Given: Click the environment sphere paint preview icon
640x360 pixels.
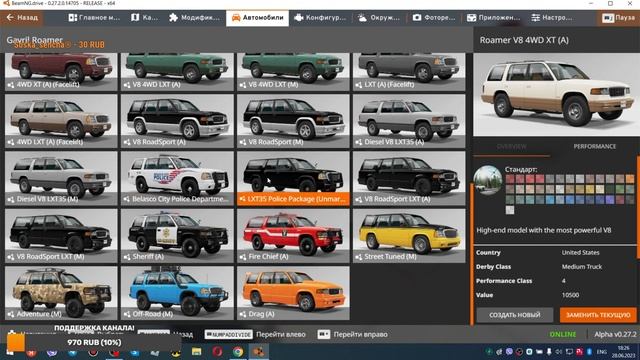Looking at the screenshot, I should coord(488,180).
